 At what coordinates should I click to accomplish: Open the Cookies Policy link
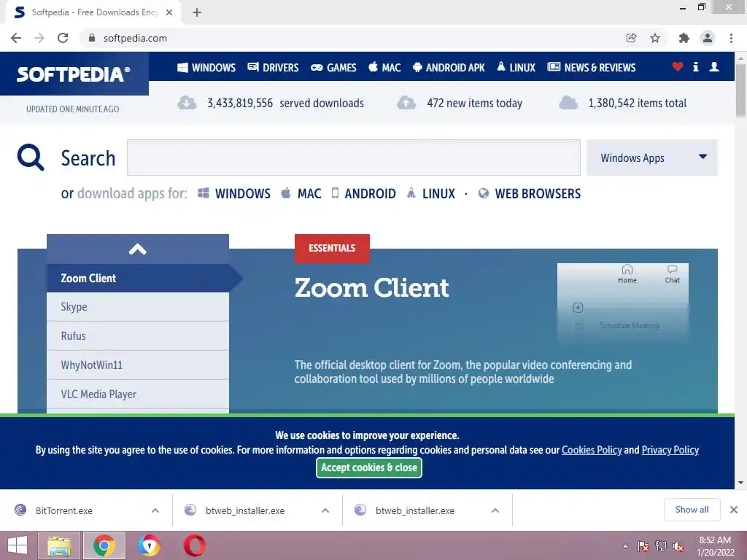coord(592,450)
